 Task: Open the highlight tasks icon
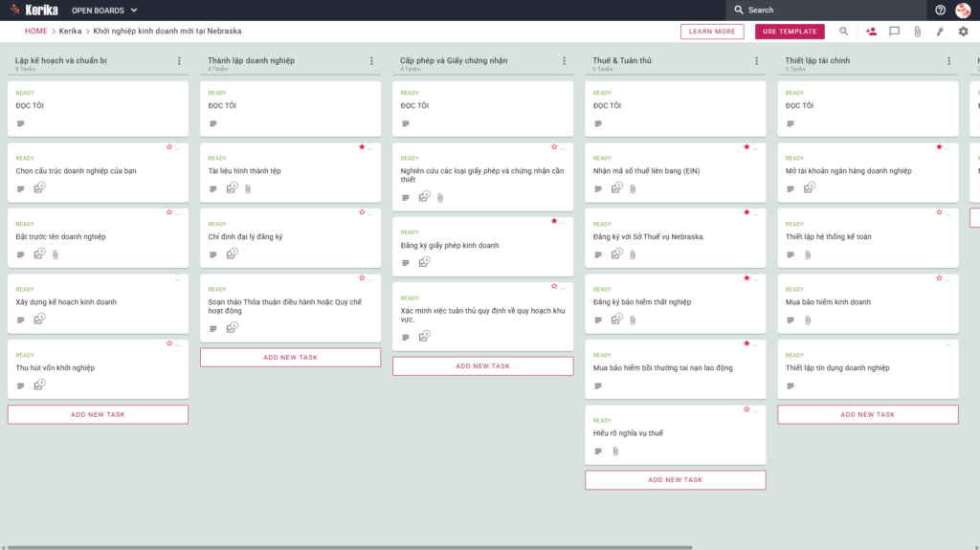point(940,32)
